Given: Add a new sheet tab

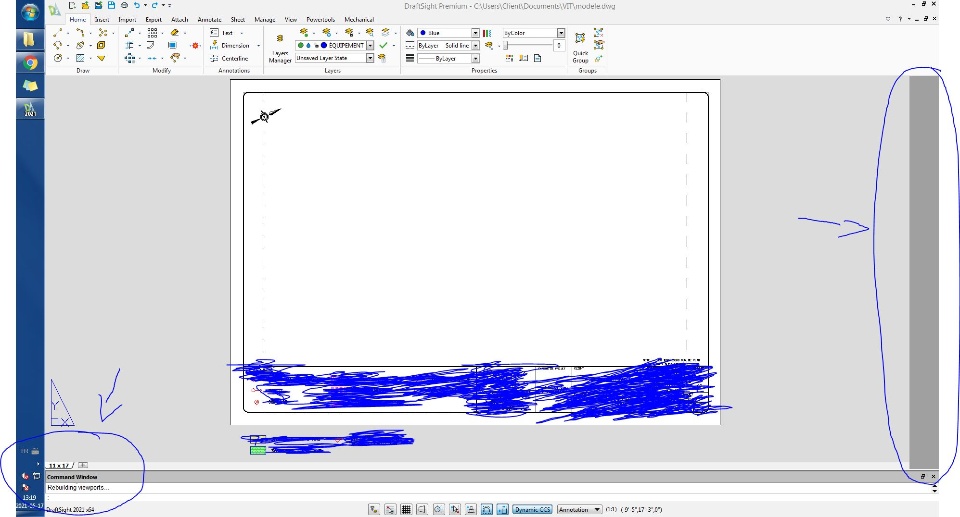Looking at the screenshot, I should (83, 466).
